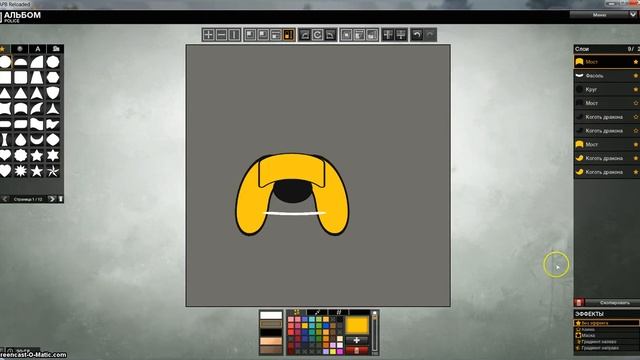Select the Градиент направо effect option
This screenshot has width=640, height=360.
click(x=607, y=348)
